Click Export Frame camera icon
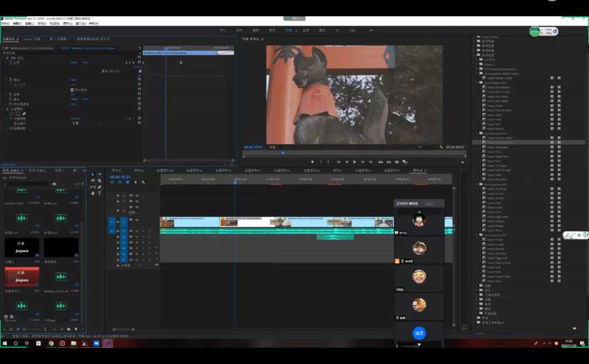 (396, 162)
